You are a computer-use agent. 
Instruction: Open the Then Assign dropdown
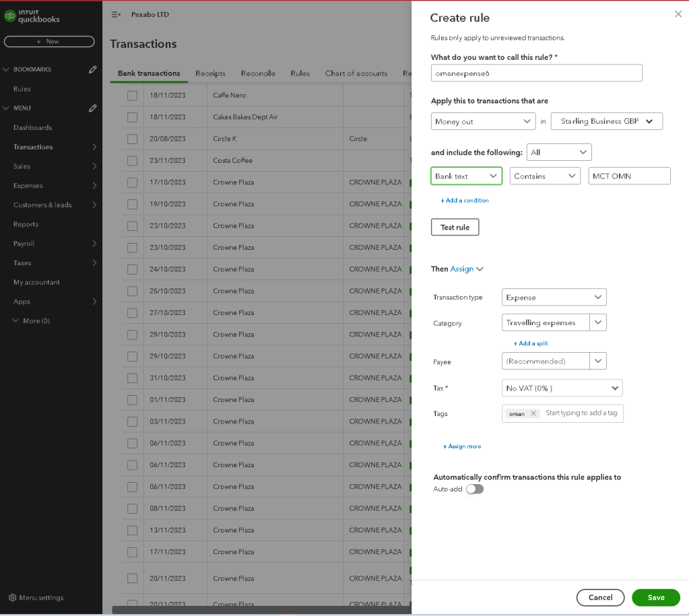tap(467, 269)
